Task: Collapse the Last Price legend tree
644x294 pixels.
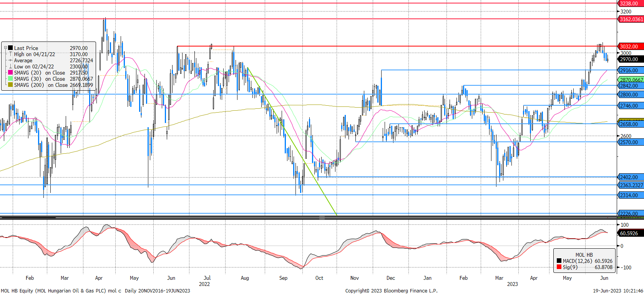Action: point(5,48)
